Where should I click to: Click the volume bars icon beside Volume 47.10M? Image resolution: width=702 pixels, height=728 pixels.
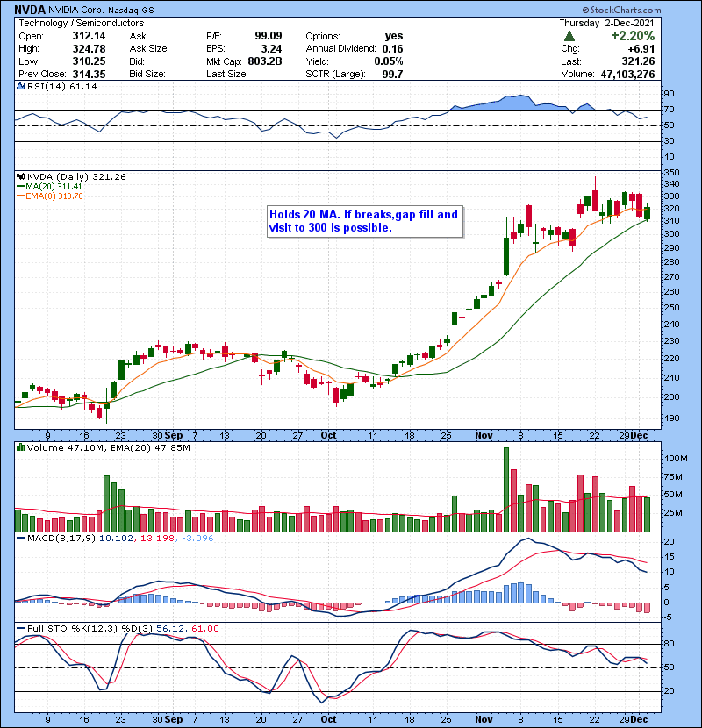coord(20,447)
